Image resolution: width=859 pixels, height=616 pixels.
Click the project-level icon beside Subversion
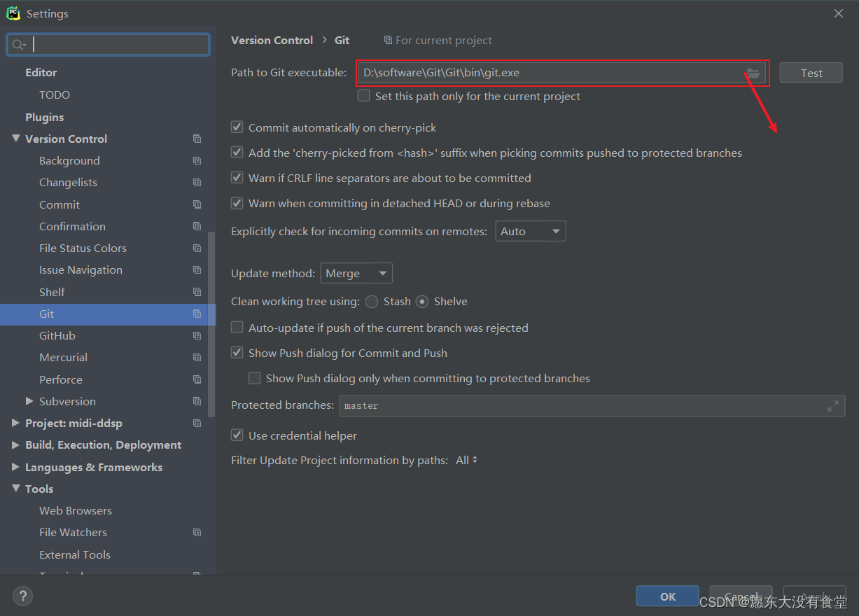click(x=197, y=401)
